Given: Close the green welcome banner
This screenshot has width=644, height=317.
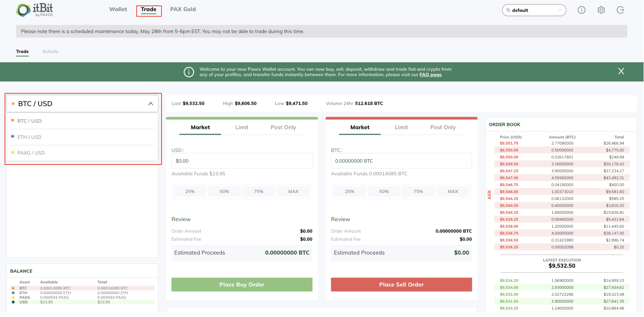Looking at the screenshot, I should click(x=621, y=71).
